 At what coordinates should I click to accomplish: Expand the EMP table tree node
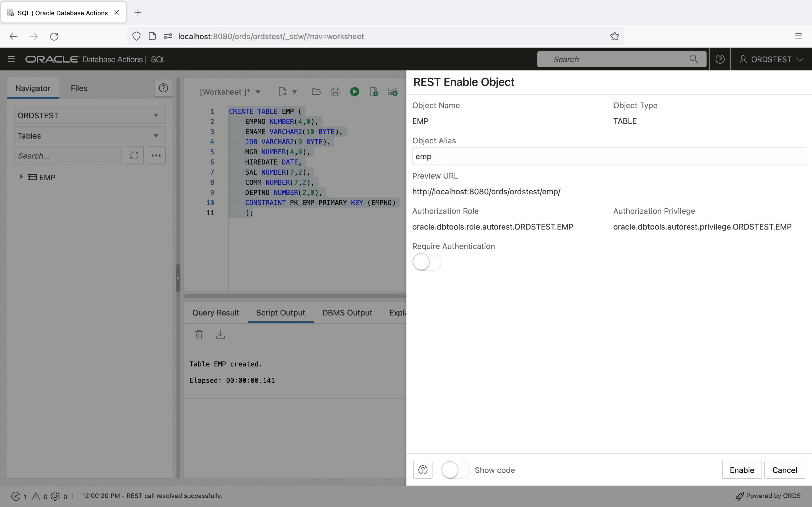coord(21,177)
